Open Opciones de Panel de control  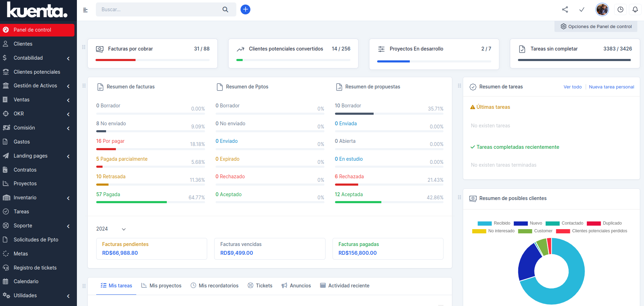coord(596,26)
